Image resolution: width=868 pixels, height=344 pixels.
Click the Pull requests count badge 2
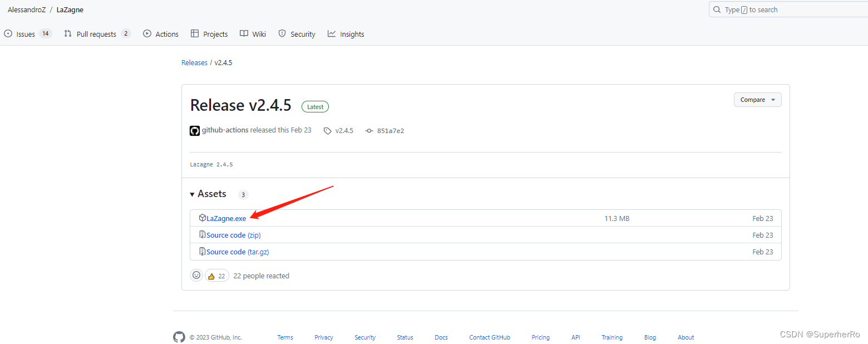click(126, 33)
